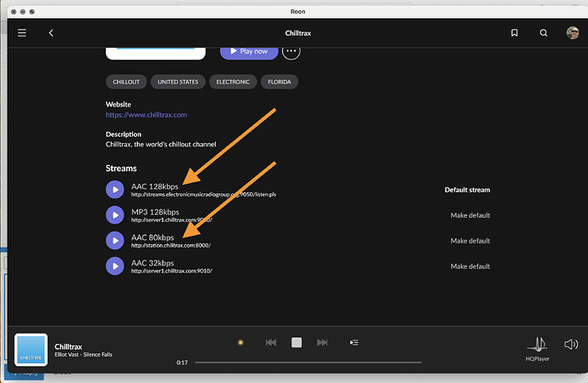The height and width of the screenshot is (383, 588).
Task: Open the three-dot more options button
Action: (291, 51)
